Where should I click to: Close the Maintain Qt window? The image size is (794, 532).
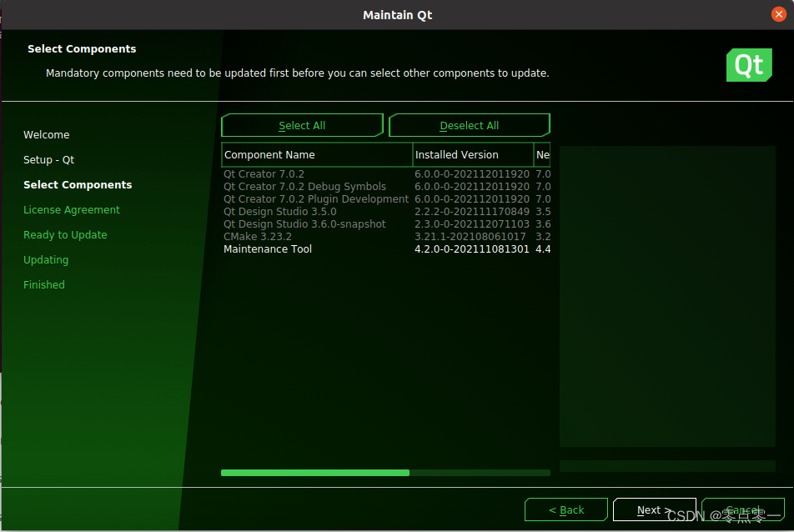(x=778, y=14)
